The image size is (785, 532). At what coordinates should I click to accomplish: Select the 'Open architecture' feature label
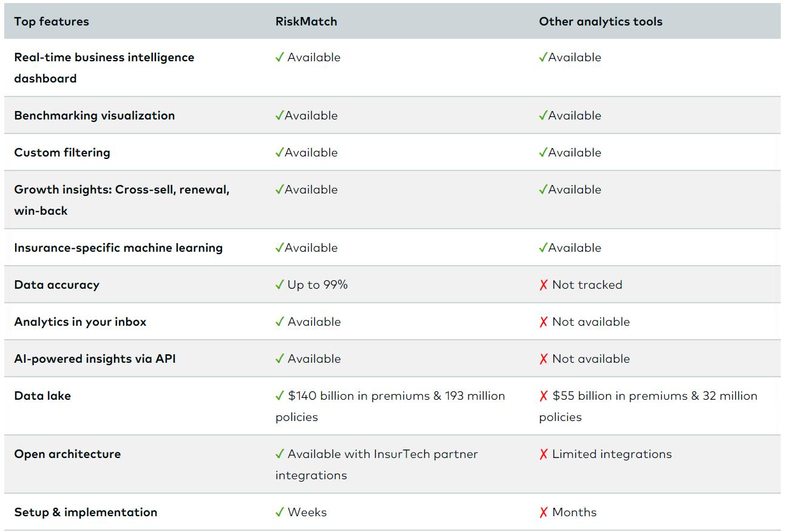(x=67, y=454)
